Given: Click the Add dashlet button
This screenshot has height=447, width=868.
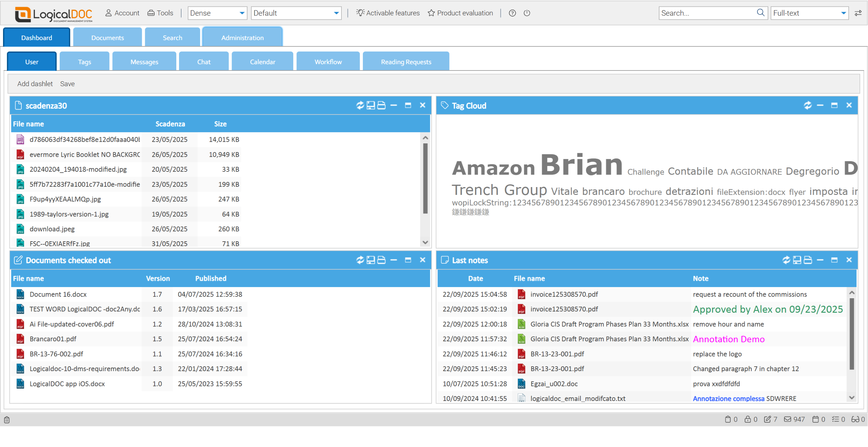Looking at the screenshot, I should (35, 84).
